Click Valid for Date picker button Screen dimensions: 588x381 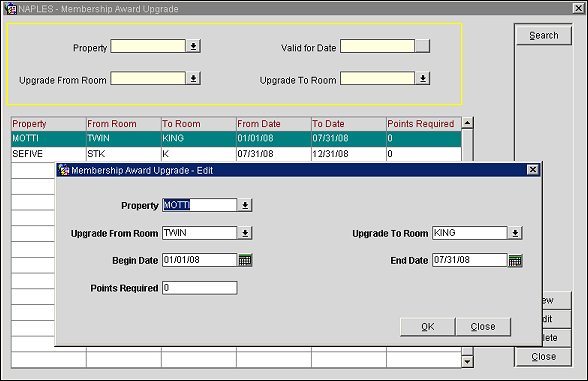422,46
